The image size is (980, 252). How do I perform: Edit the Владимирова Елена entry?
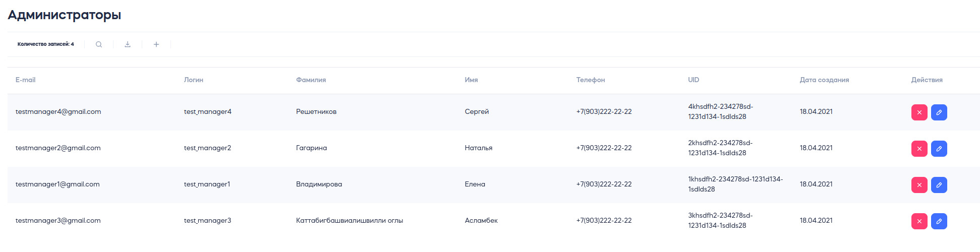pyautogui.click(x=939, y=185)
